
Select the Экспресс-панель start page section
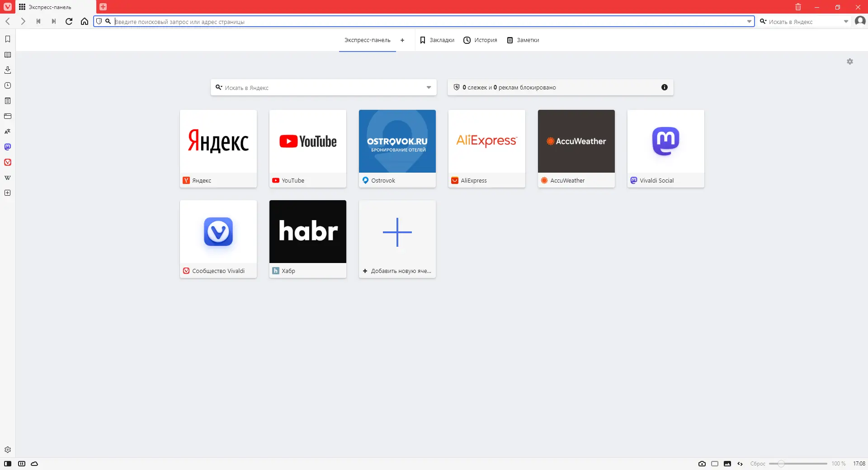click(x=367, y=40)
